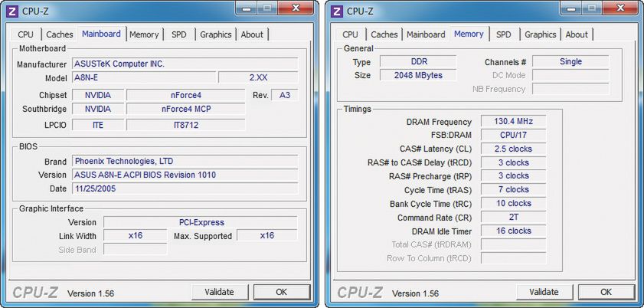Click the BIOS Date field 11/25/2005

185,188
